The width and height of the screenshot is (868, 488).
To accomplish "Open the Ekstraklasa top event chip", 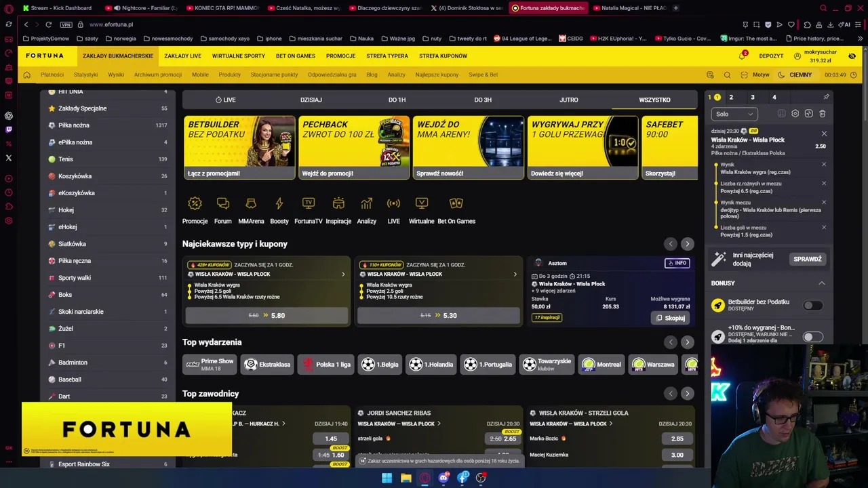I will [268, 365].
